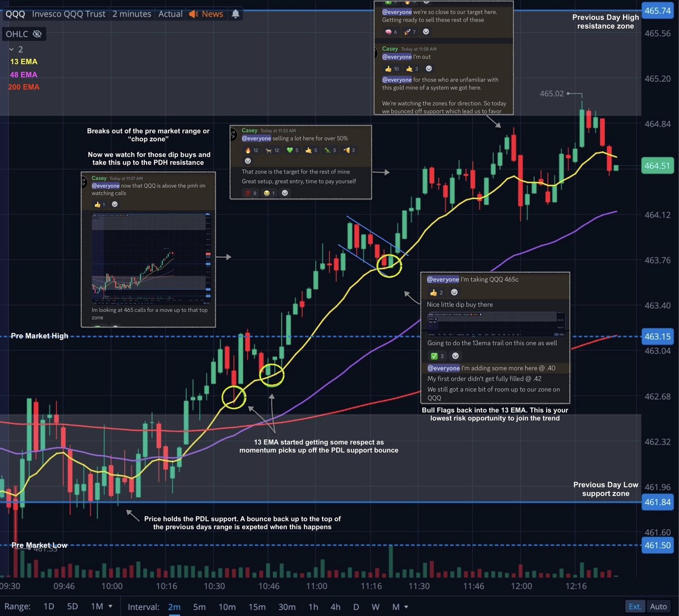Click the megaphone News icon
The height and width of the screenshot is (616, 679).
pyautogui.click(x=194, y=14)
